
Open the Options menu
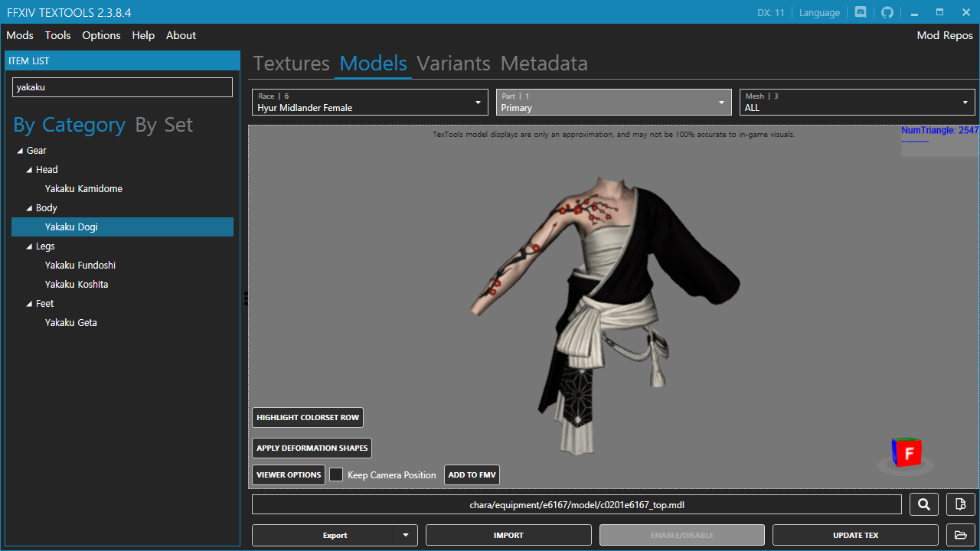[x=101, y=35]
